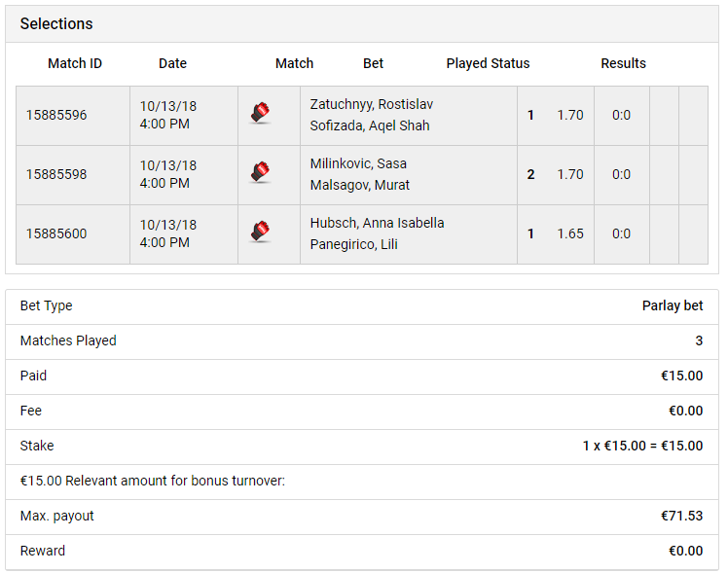Select match ID 15885598
The height and width of the screenshot is (573, 728).
(x=56, y=174)
